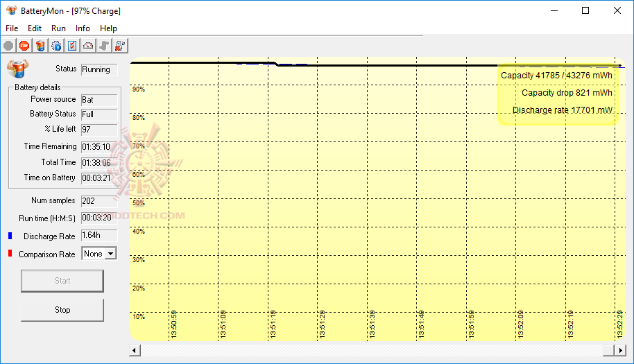Click the Time on Battery value 00:03:21
The width and height of the screenshot is (634, 364).
click(x=99, y=177)
